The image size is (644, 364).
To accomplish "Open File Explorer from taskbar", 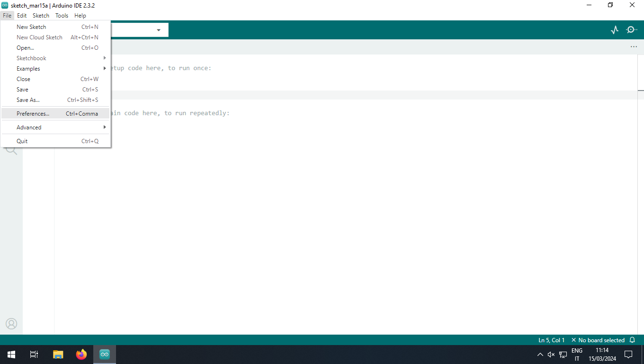I will (58, 355).
